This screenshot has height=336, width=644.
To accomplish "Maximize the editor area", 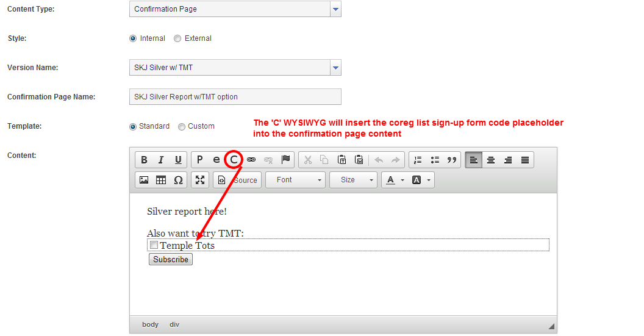I will pyautogui.click(x=200, y=180).
